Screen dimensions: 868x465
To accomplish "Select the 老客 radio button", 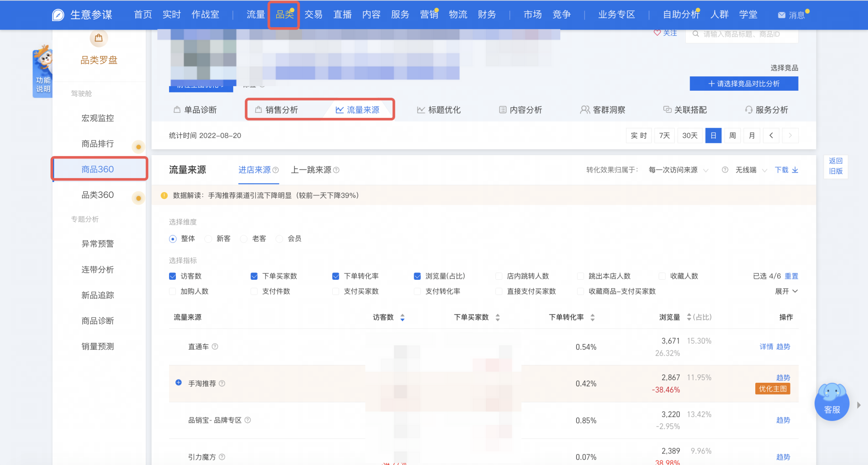I will point(244,239).
